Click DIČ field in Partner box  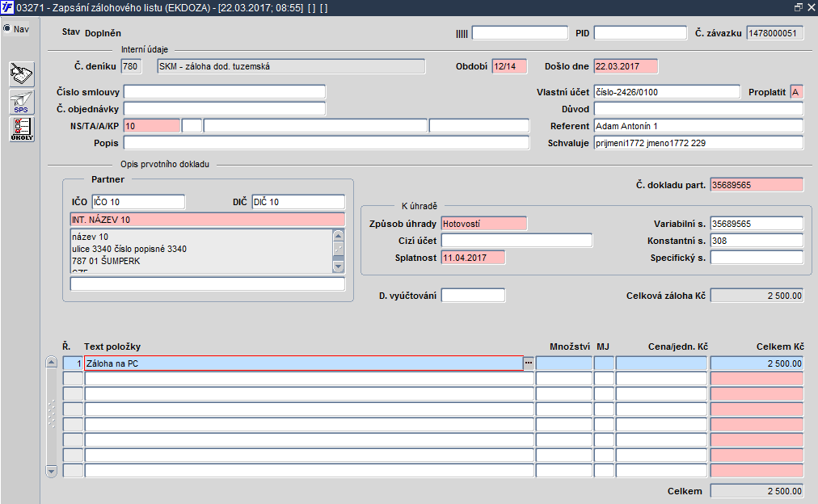pyautogui.click(x=298, y=202)
